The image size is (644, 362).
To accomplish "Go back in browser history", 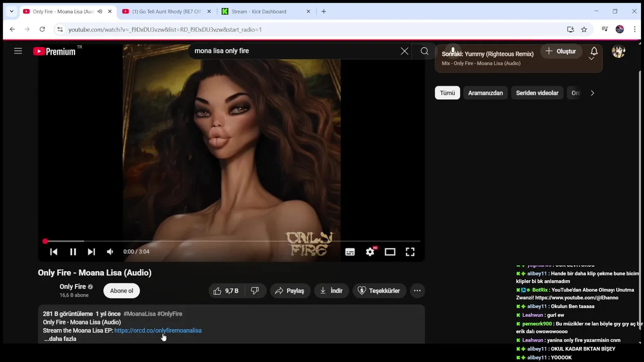I will point(12,30).
